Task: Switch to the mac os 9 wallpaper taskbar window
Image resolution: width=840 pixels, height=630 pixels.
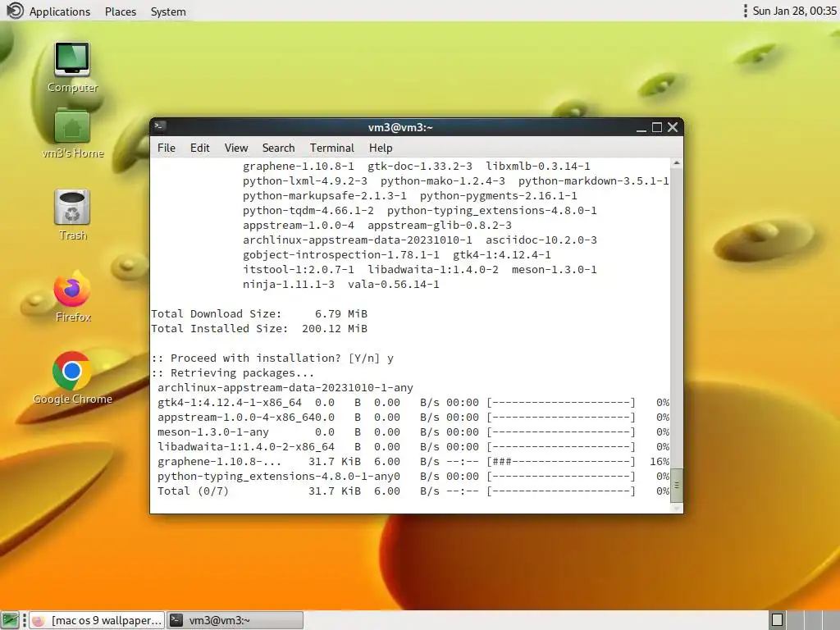Action: 97,620
